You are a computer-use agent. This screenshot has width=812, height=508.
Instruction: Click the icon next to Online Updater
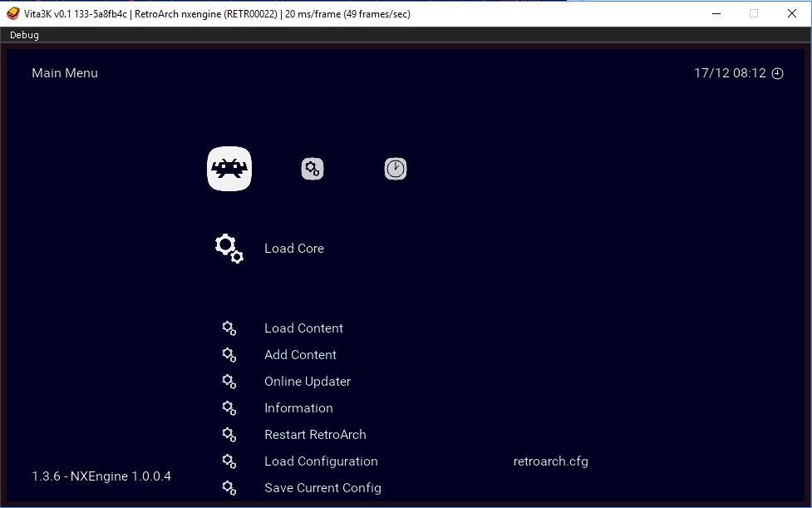(229, 382)
